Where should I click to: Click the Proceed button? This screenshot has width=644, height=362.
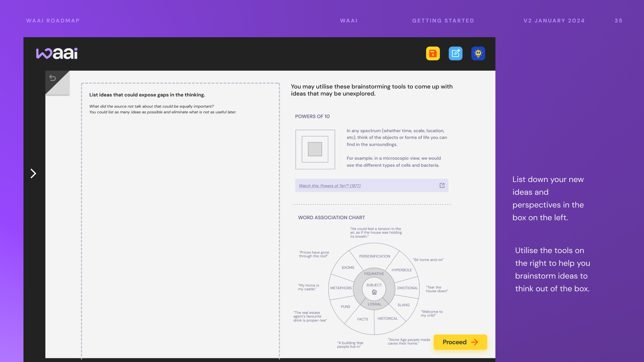[x=460, y=342]
